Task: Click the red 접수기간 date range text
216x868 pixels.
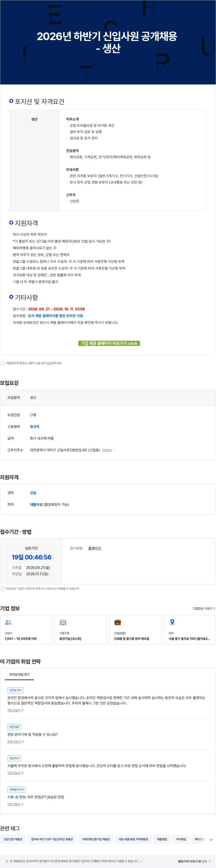Action: (x=56, y=309)
